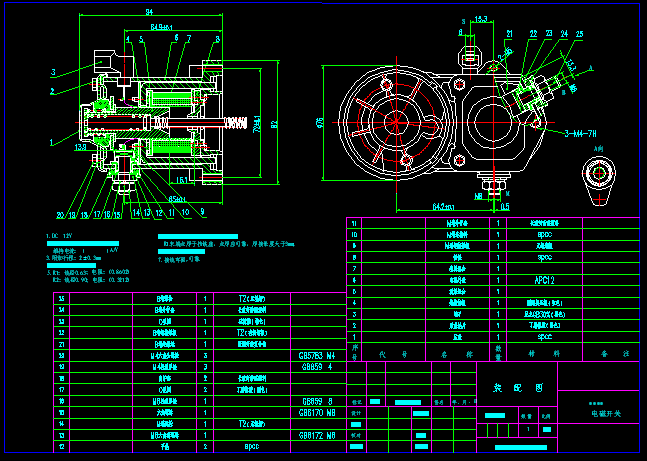Select the GB6170 M8 table entry

tap(317, 411)
